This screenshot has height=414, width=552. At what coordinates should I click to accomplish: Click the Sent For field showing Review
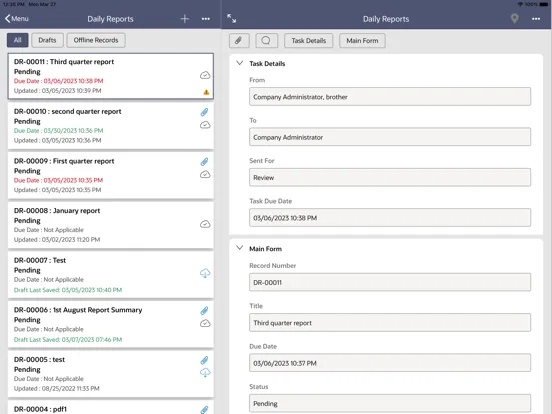(390, 177)
